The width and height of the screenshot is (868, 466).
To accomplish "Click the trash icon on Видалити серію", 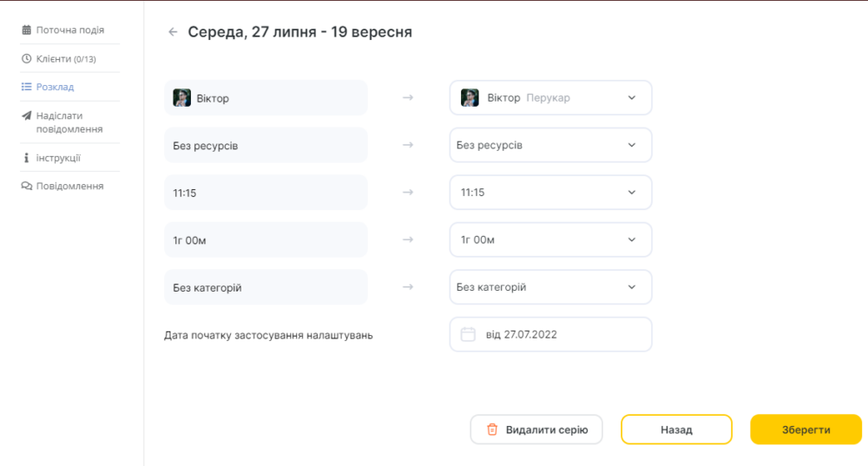I will click(491, 430).
